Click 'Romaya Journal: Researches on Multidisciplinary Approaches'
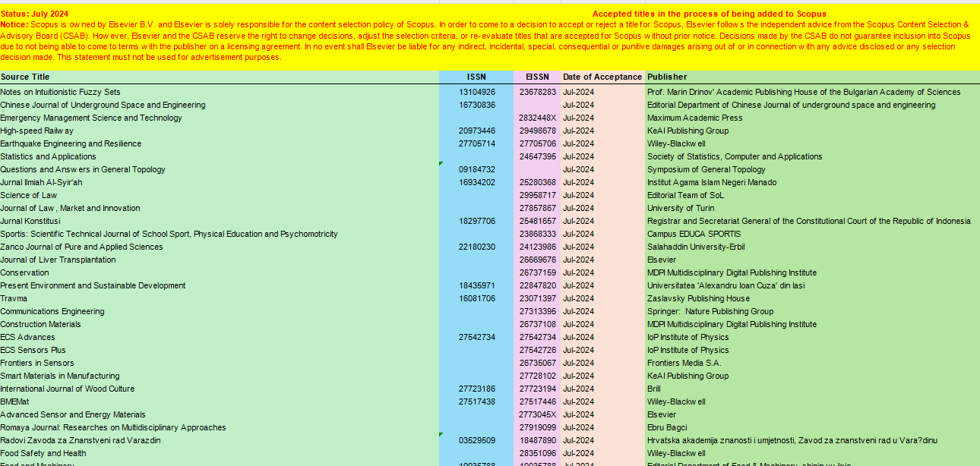The height and width of the screenshot is (466, 980). [x=220, y=427]
